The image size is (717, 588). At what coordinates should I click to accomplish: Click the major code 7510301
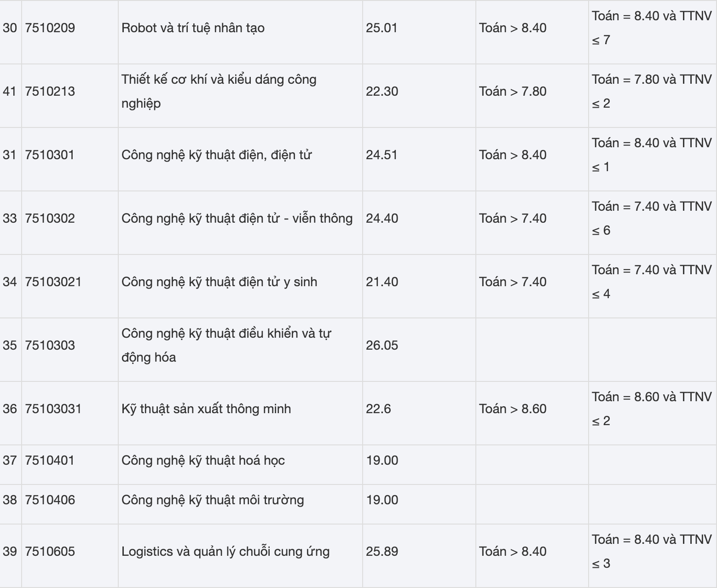tap(50, 155)
